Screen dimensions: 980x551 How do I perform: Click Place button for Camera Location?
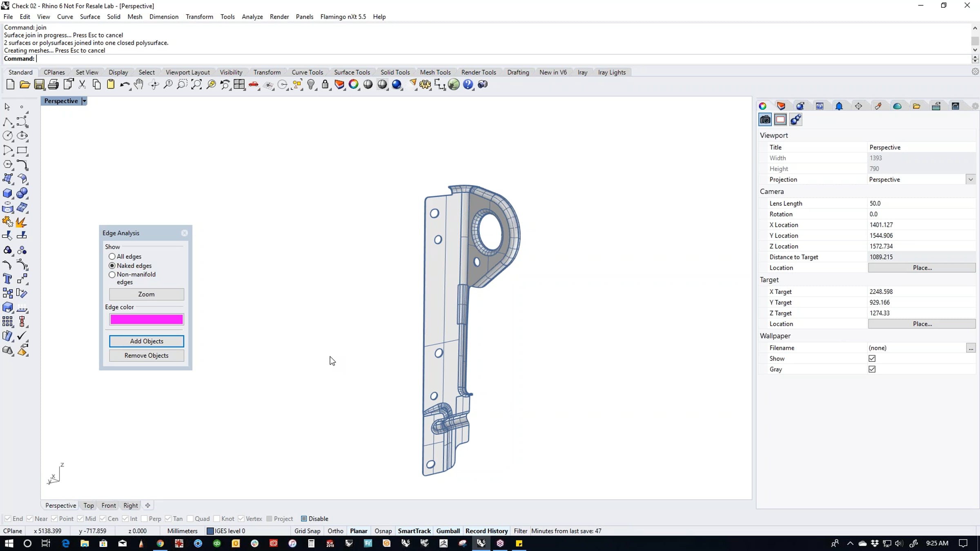point(922,268)
